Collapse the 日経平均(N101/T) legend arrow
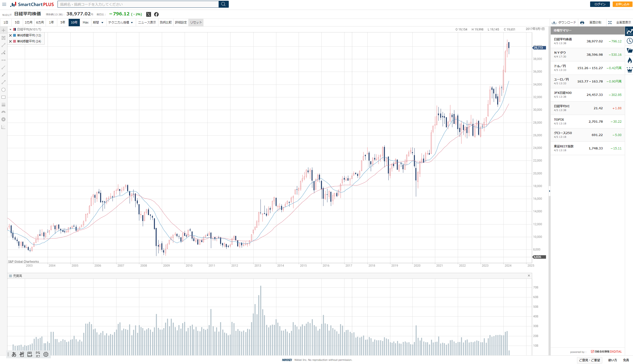This screenshot has height=364, width=633. tap(10, 29)
